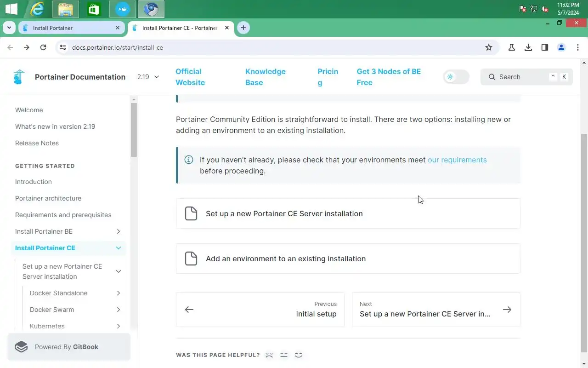Click the Search documentation field
Image resolution: width=588 pixels, height=368 pixels.
(526, 77)
